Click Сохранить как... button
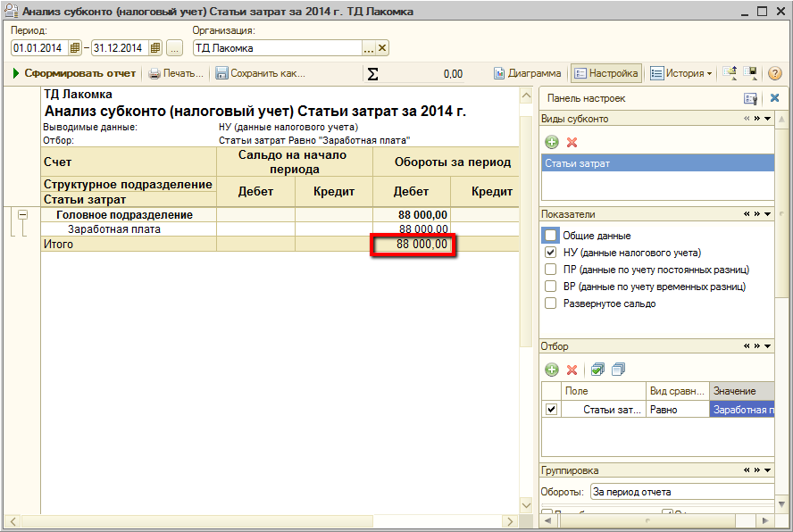 point(260,73)
